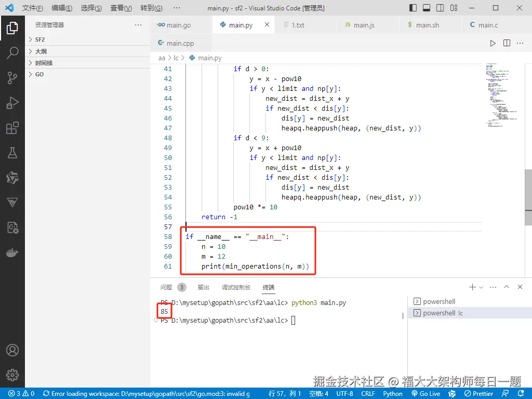Change 空格: 4 indentation setting

(x=318, y=394)
